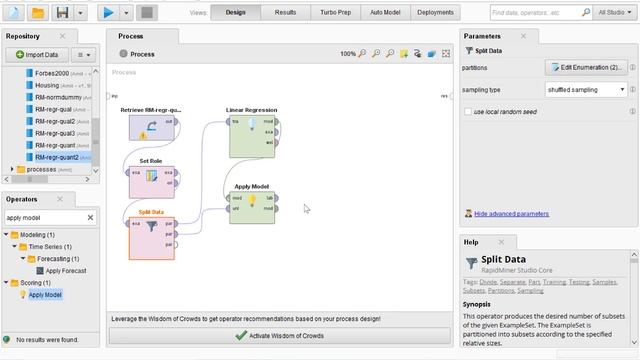Open the Deployments view
This screenshot has height=360, width=640.
tap(435, 13)
